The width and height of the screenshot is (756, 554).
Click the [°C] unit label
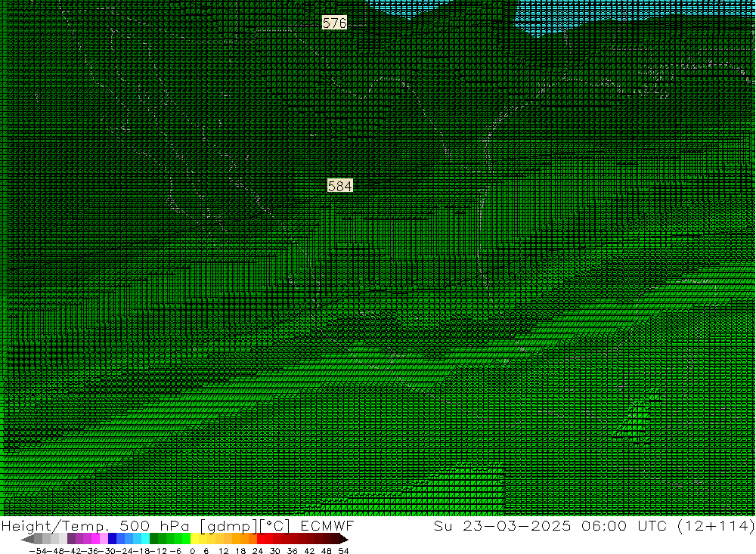coord(276,526)
